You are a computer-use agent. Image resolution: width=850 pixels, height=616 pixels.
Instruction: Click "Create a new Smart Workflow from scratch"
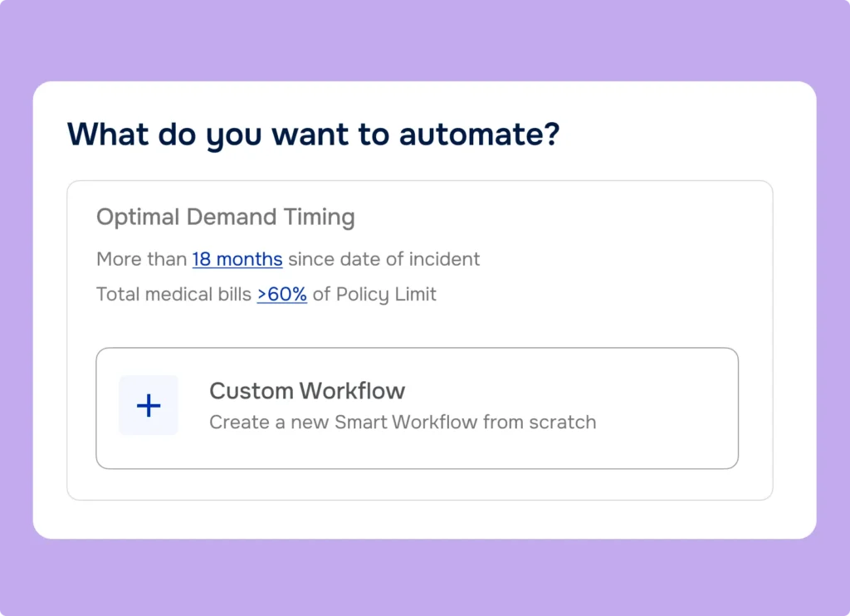point(403,422)
